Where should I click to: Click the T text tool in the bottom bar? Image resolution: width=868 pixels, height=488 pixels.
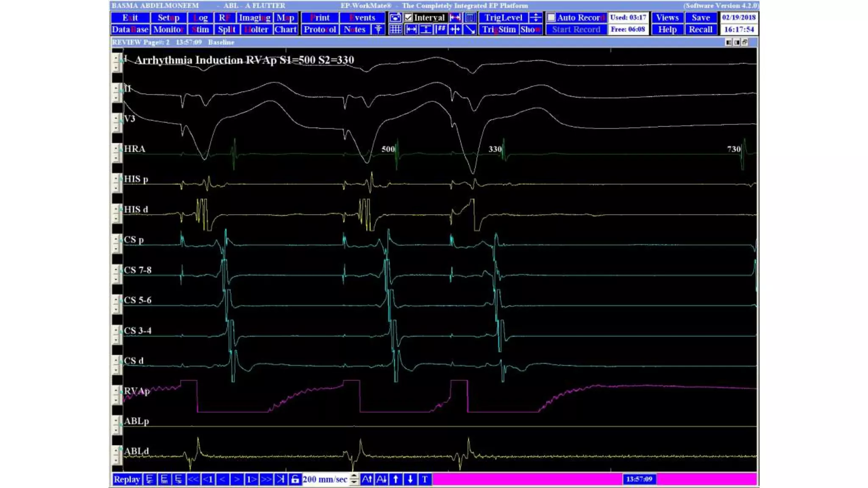pos(425,480)
